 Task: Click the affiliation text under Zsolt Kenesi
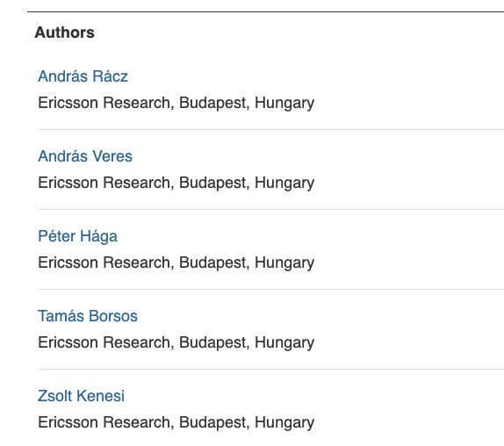pos(176,422)
